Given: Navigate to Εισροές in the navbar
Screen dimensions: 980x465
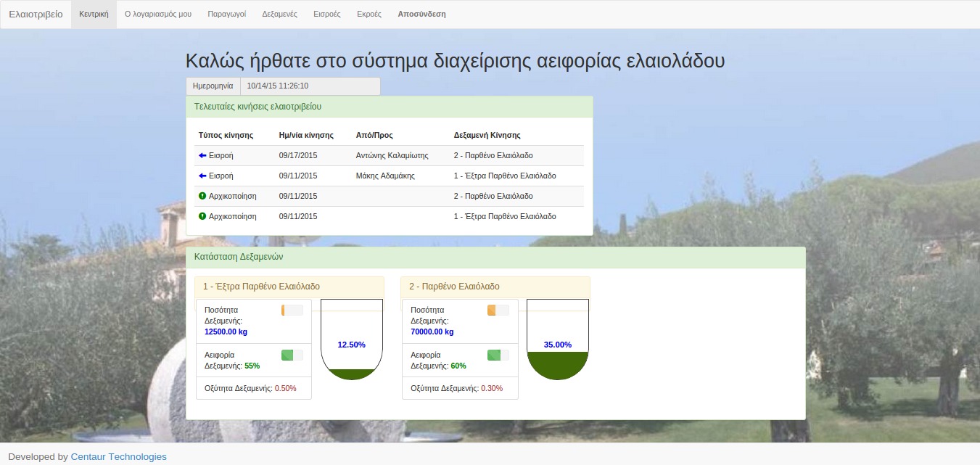Looking at the screenshot, I should [x=326, y=14].
